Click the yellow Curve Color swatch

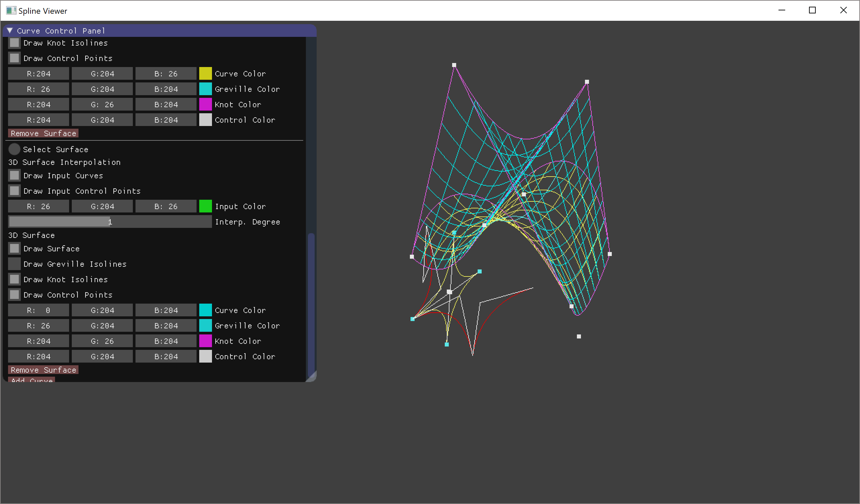[x=206, y=74]
